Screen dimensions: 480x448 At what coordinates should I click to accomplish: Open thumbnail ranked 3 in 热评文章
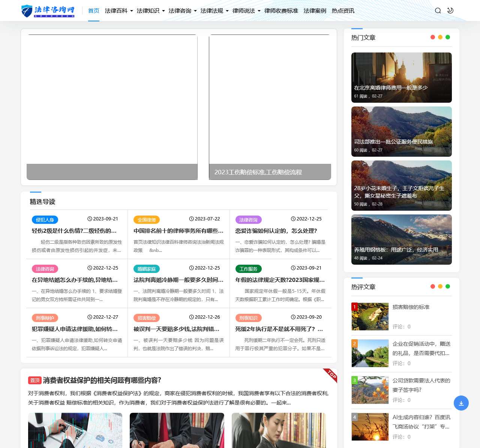(x=370, y=390)
